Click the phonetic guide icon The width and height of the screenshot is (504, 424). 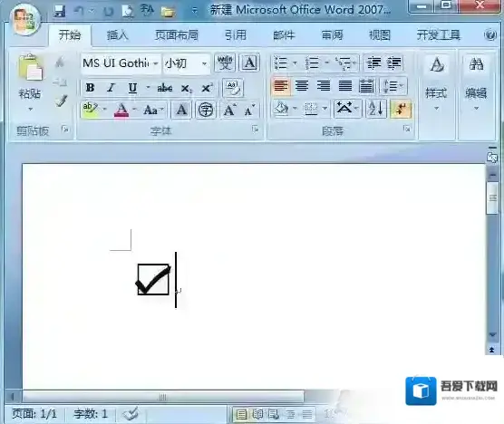pos(225,63)
